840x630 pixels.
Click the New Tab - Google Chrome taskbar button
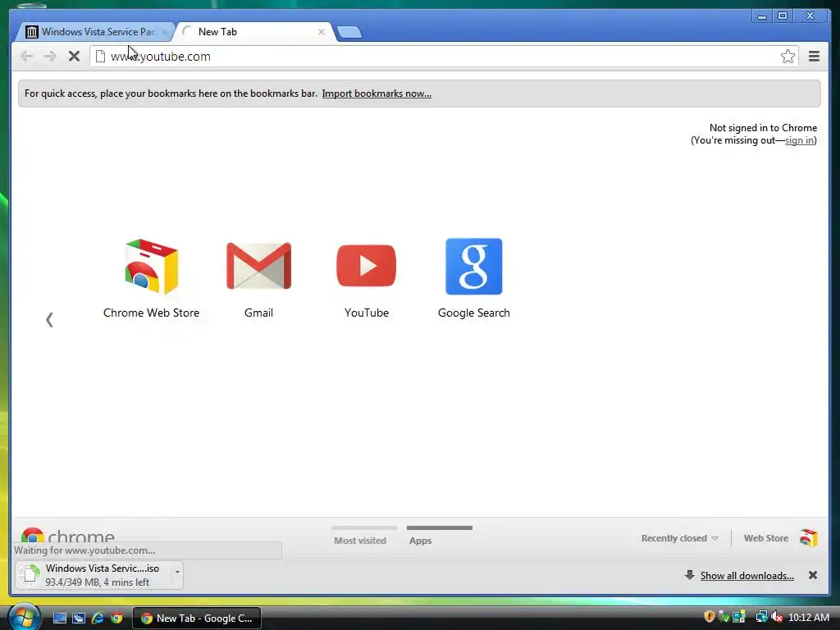197,618
